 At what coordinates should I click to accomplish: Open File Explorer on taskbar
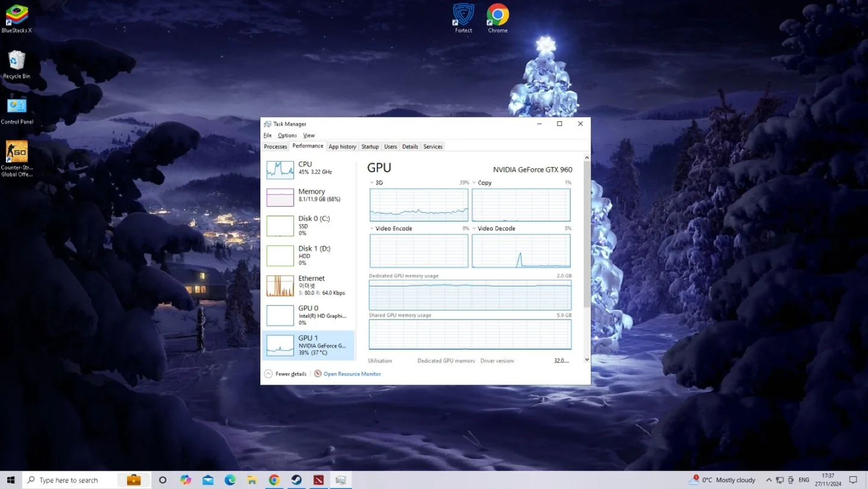(252, 480)
